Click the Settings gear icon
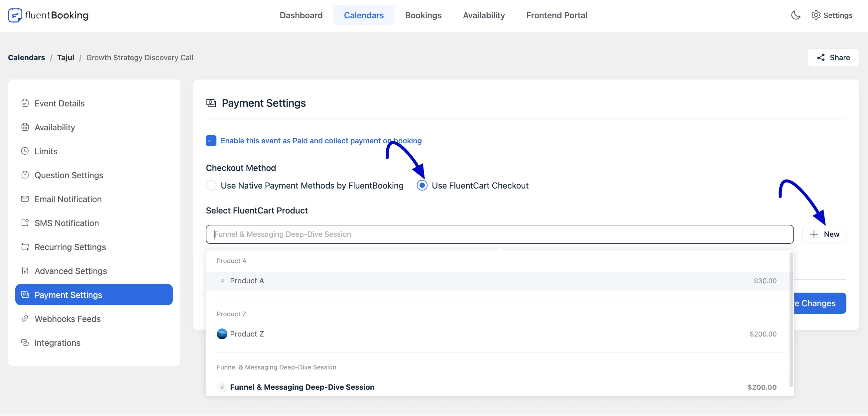Viewport: 868px width, 416px height. pos(816,15)
